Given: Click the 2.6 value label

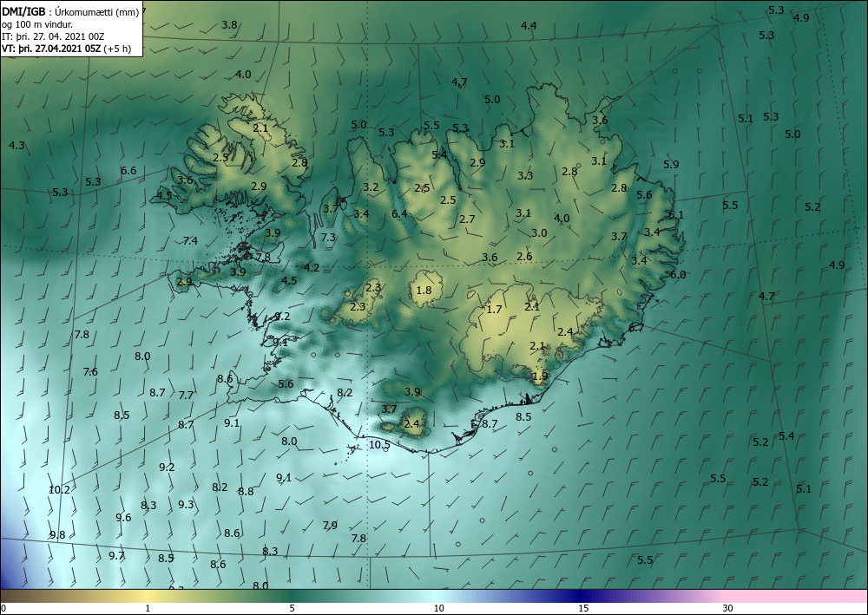Looking at the screenshot, I should coord(524,256).
